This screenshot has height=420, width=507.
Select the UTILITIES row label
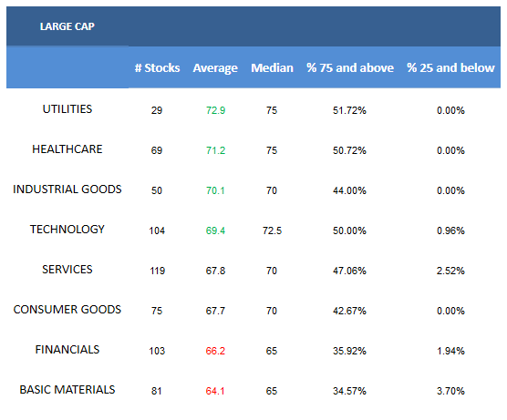(67, 109)
